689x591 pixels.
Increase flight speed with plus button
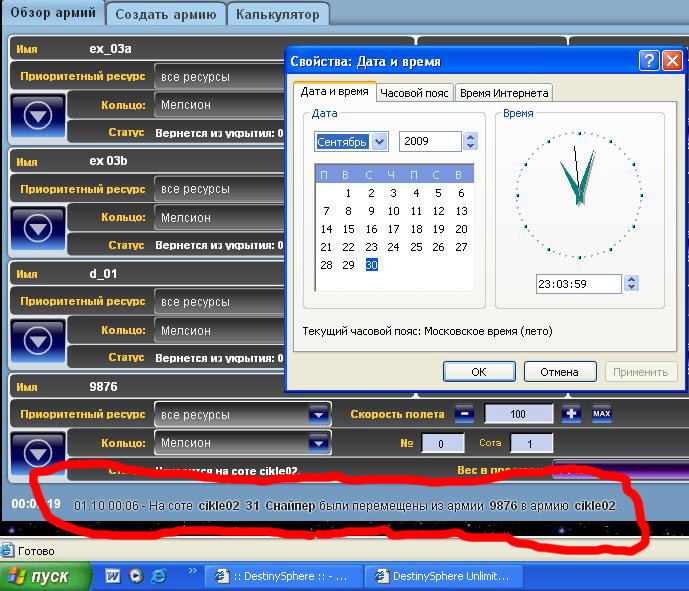click(571, 414)
